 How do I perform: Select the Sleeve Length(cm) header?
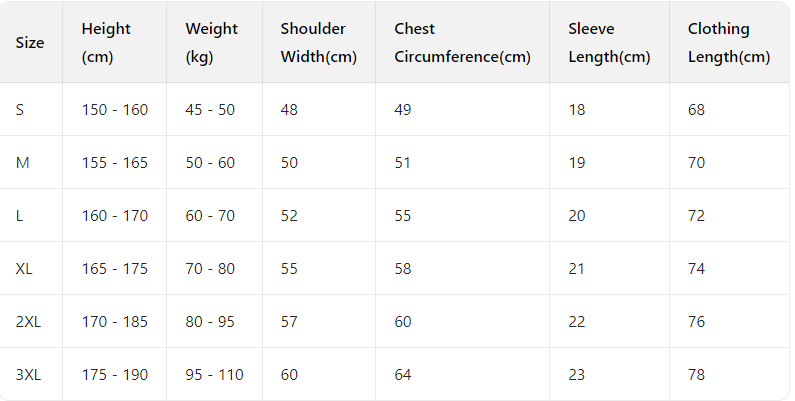[x=609, y=43]
